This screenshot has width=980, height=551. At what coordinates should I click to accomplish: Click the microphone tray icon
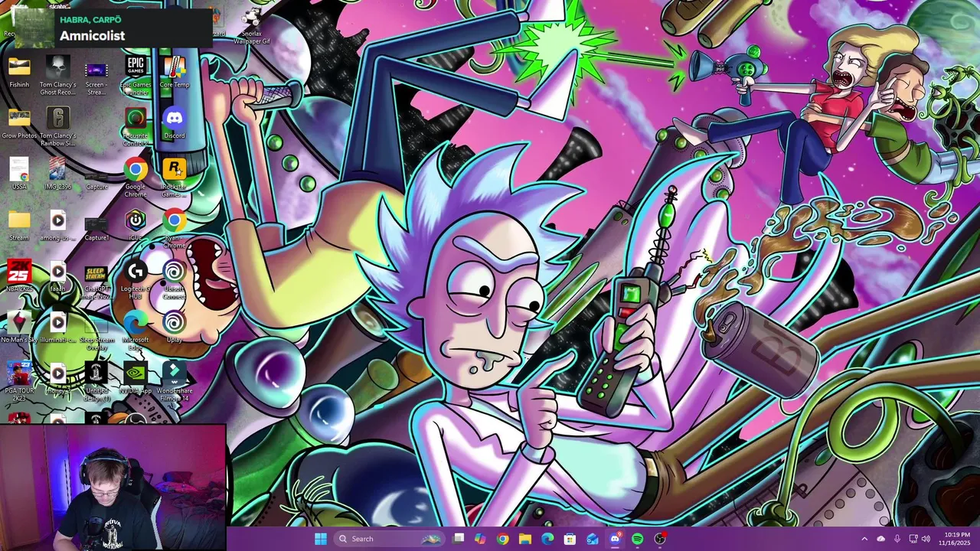coord(897,539)
